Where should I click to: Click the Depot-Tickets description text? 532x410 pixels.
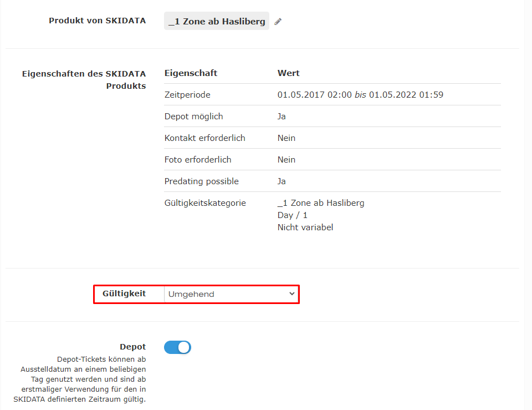pyautogui.click(x=80, y=379)
